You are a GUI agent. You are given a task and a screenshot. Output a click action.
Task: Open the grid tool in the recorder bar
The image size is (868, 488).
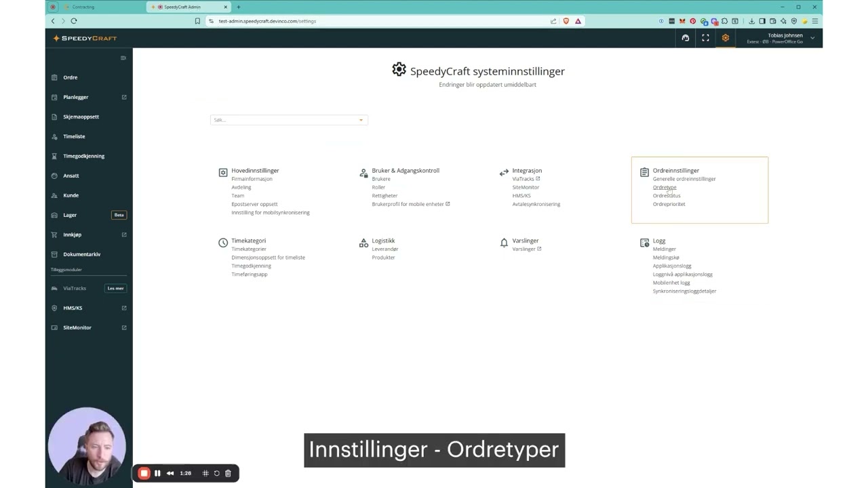tap(205, 473)
